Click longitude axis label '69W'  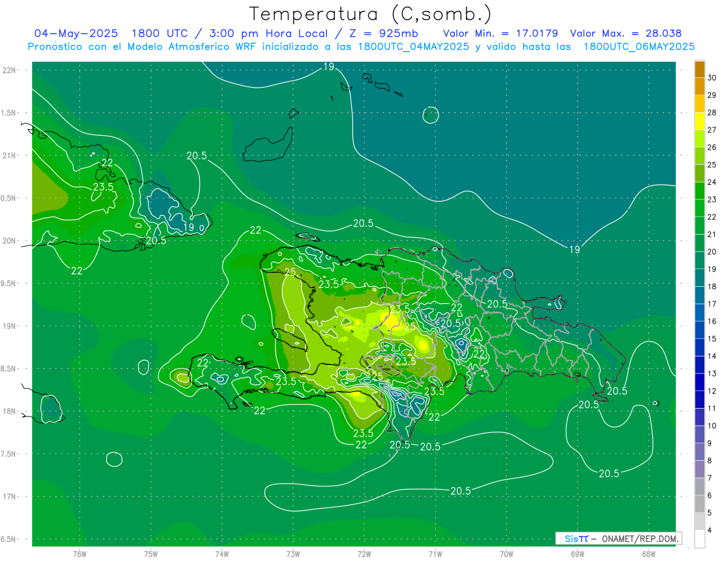pos(578,554)
